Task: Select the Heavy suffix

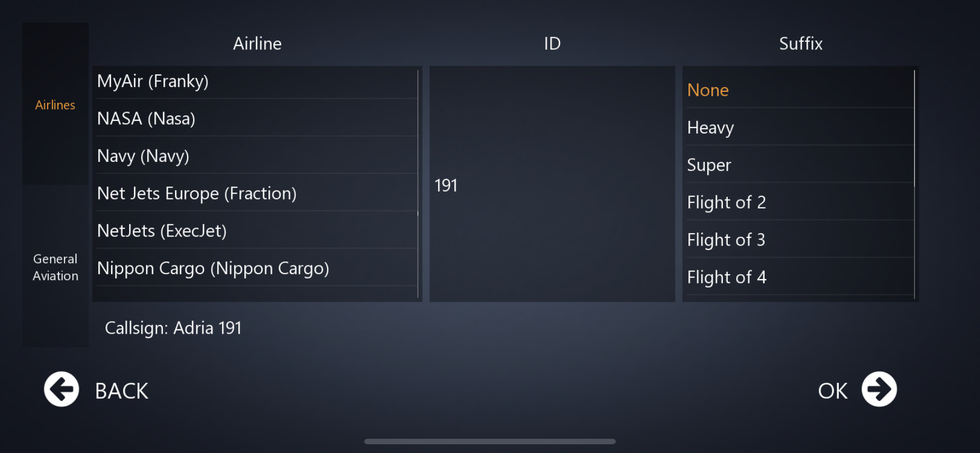Action: (x=798, y=127)
